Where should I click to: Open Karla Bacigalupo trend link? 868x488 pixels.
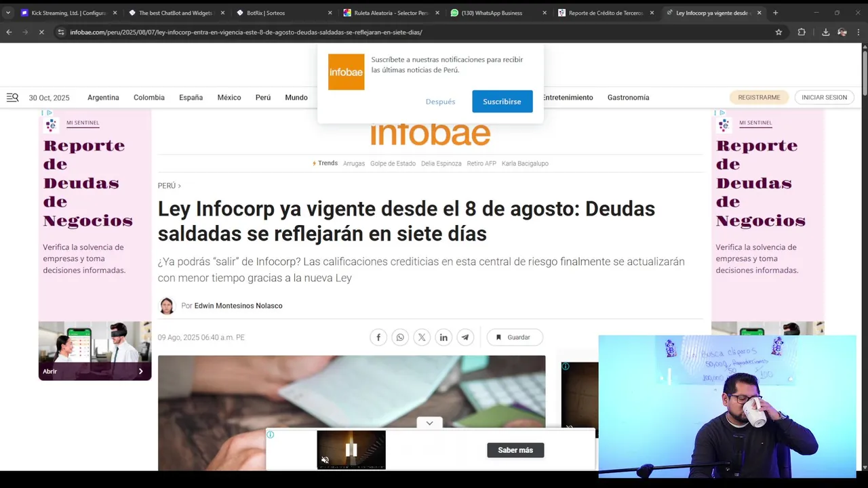(525, 163)
